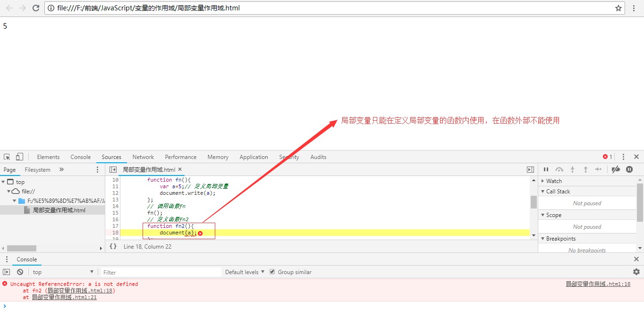
Task: Open the console settings gear
Action: pos(636,272)
